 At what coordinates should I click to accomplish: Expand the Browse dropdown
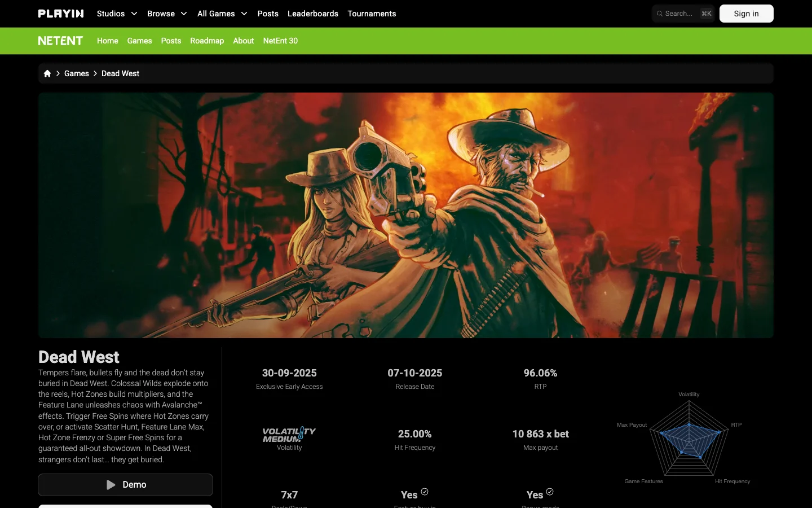pos(167,14)
